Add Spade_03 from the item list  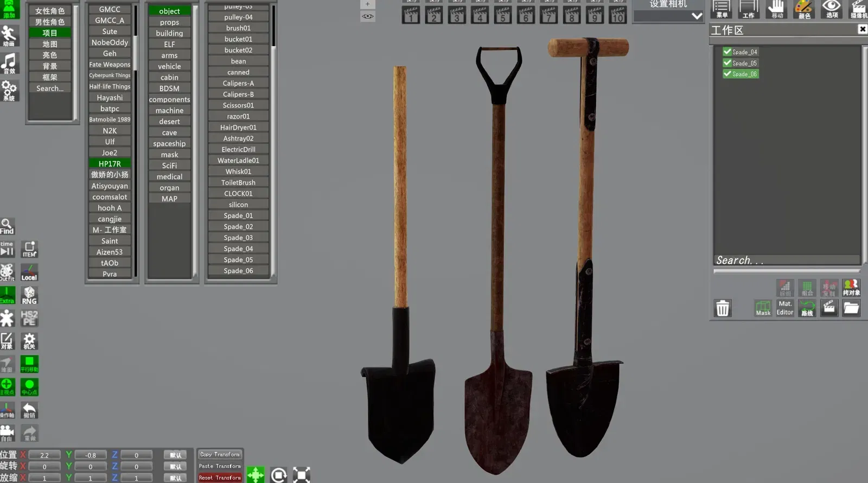(238, 238)
